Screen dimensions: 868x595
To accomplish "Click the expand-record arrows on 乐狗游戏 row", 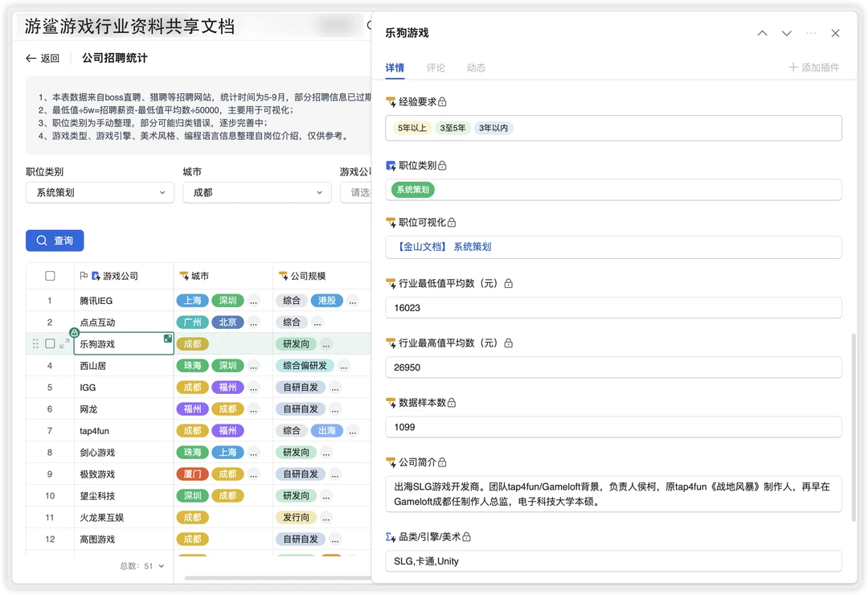I will coord(64,343).
